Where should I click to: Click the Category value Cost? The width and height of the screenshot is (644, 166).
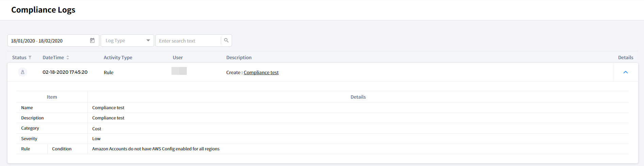97,129
